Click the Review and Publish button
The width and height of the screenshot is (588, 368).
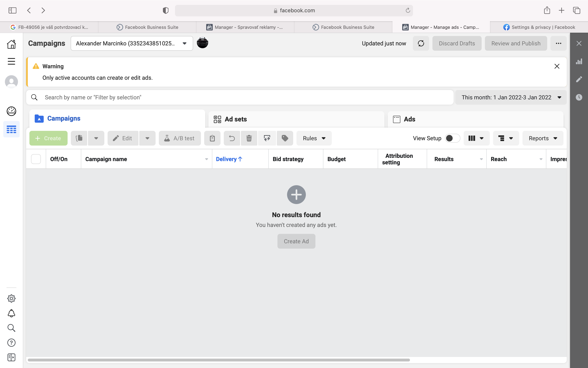pyautogui.click(x=516, y=43)
